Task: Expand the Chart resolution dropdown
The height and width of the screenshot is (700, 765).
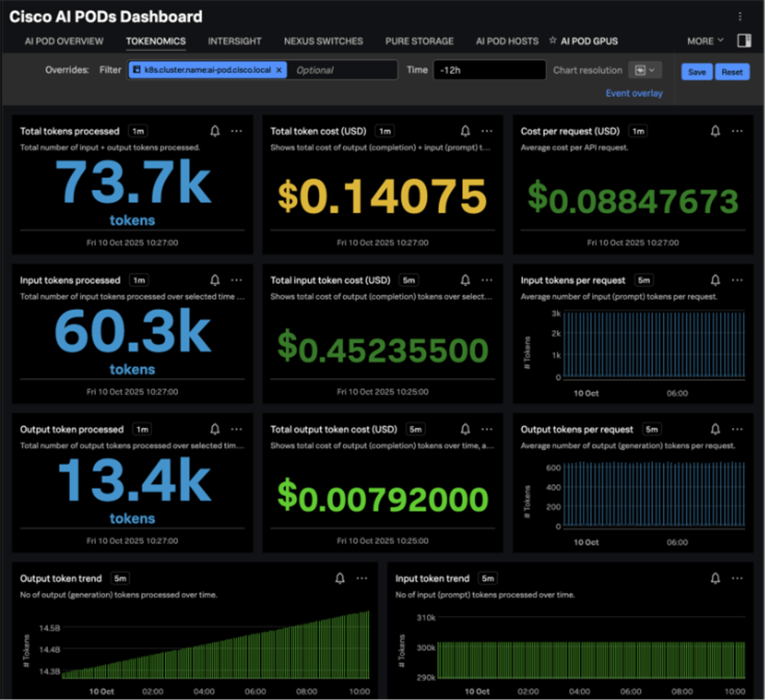Action: point(644,70)
